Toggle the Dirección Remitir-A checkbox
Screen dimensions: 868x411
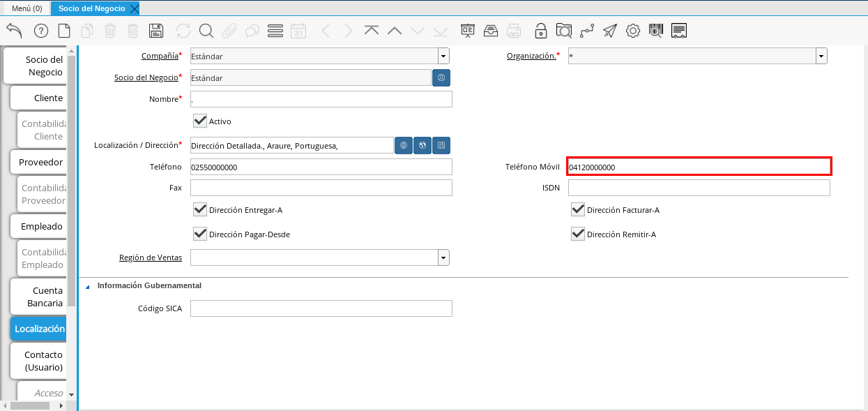[577, 234]
